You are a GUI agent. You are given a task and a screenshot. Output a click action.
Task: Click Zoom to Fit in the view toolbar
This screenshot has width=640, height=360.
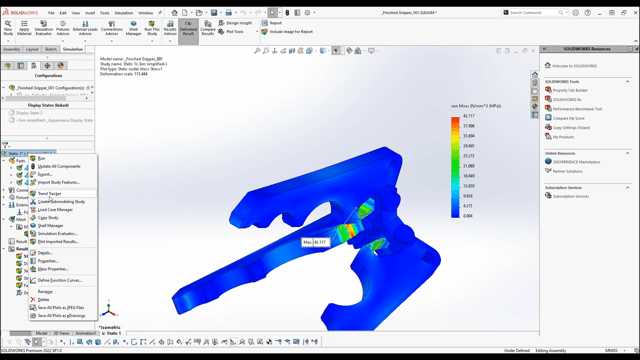pyautogui.click(x=257, y=51)
